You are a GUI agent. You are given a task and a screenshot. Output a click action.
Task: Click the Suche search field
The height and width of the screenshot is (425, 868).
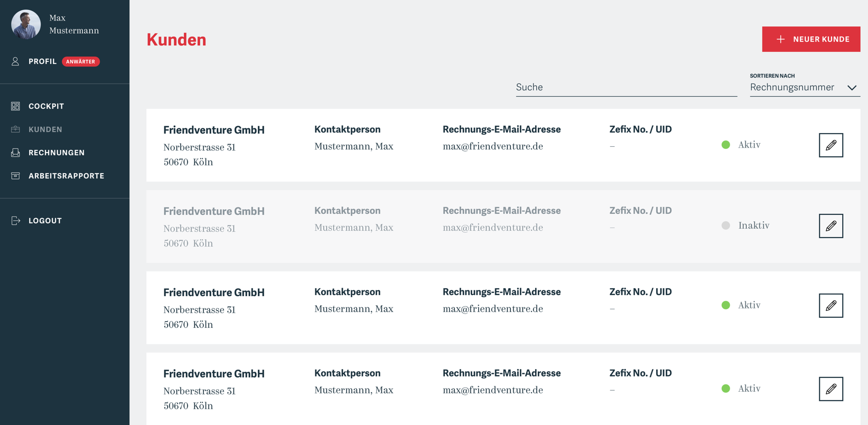click(x=626, y=87)
